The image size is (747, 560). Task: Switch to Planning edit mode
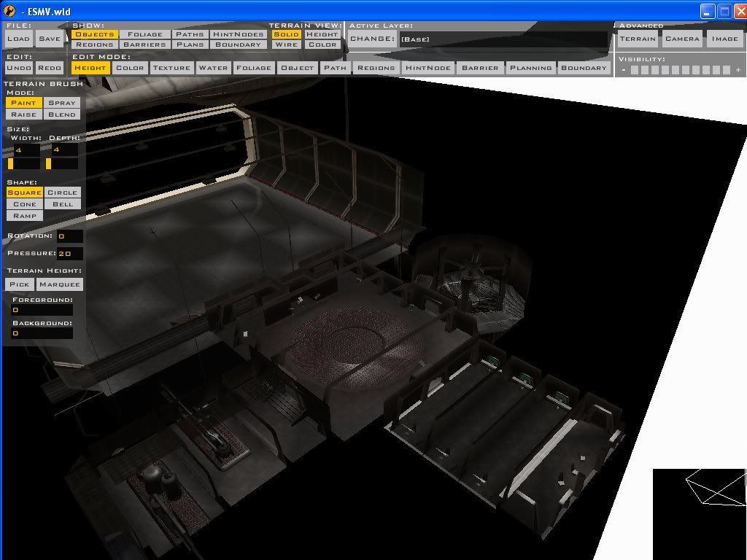(x=531, y=68)
